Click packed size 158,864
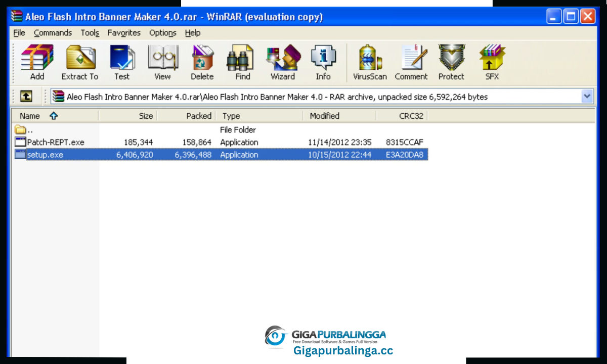 (197, 143)
